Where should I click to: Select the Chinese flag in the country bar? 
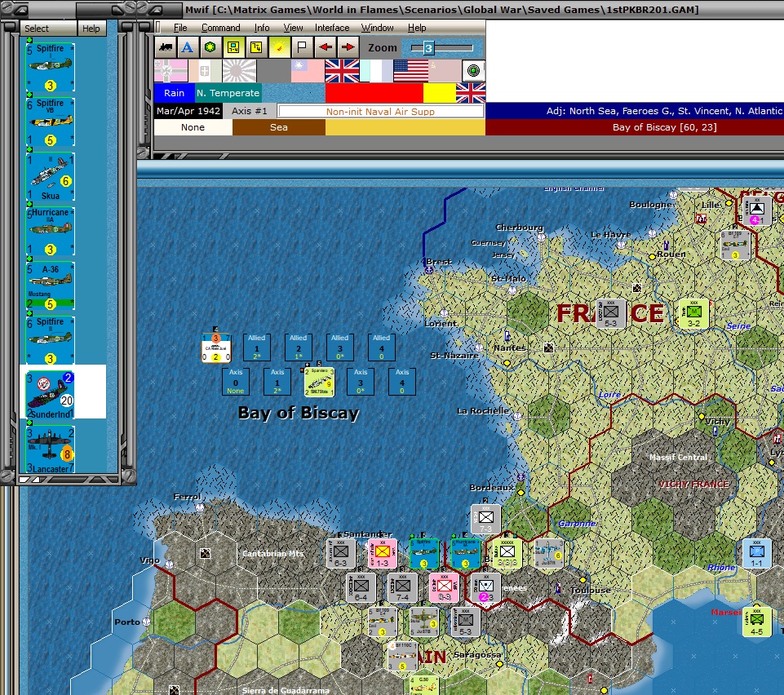click(x=308, y=71)
